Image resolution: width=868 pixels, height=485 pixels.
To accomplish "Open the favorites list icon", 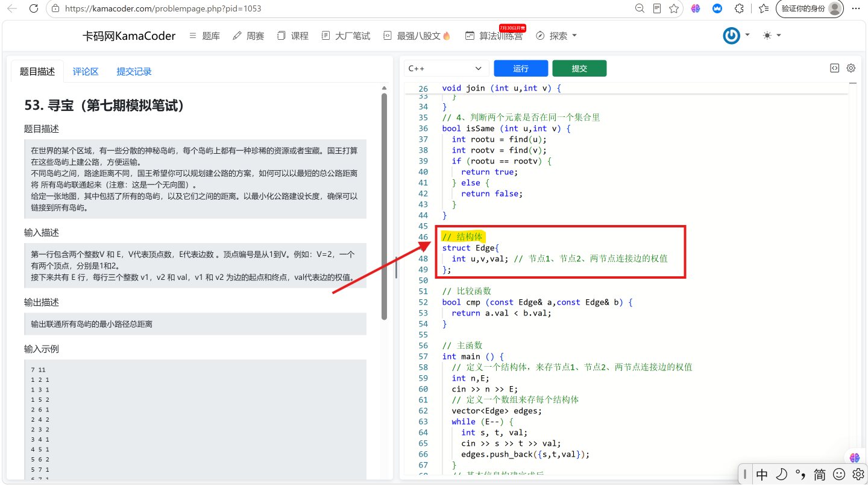I will [x=764, y=8].
